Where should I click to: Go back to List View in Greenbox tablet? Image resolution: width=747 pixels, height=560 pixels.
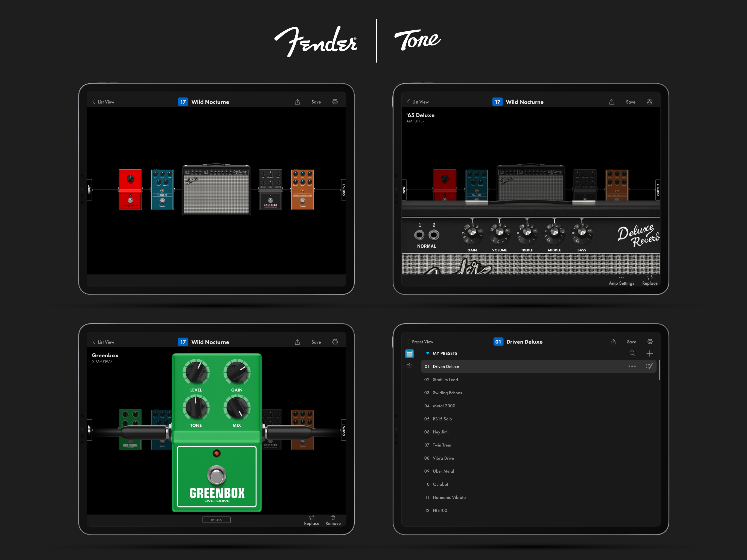pyautogui.click(x=103, y=342)
